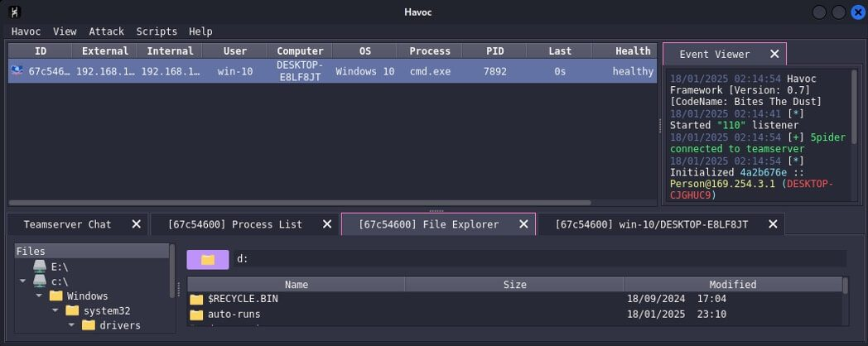Close the Teamserver Chat tab
This screenshot has height=346, width=868.
(x=136, y=224)
